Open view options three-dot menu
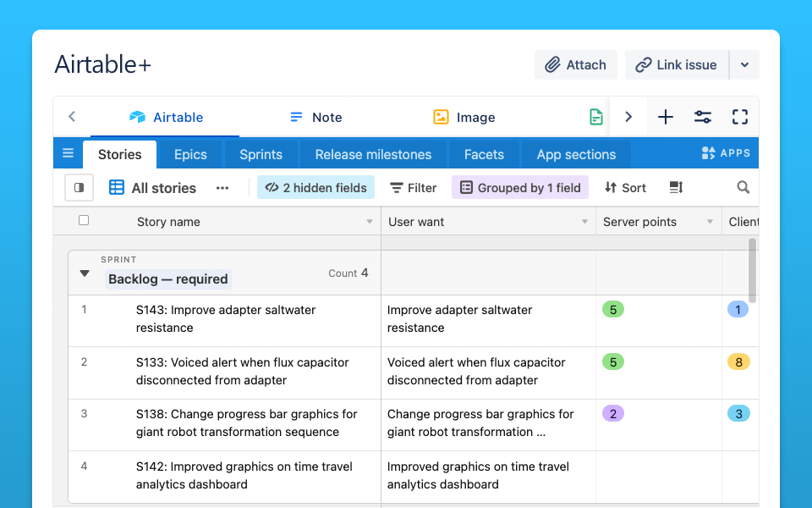812x508 pixels. 222,188
